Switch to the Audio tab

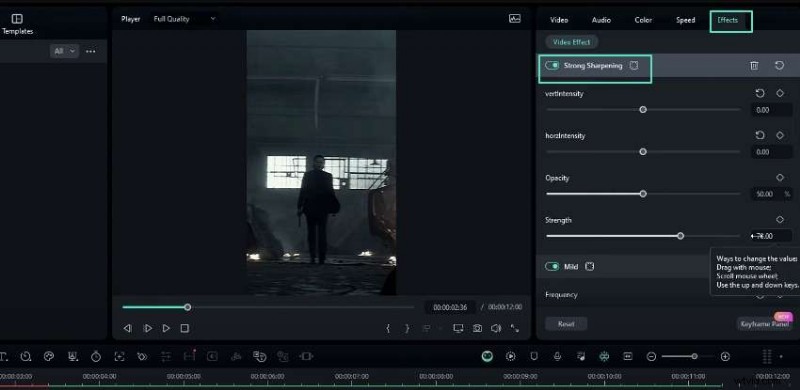coord(601,20)
